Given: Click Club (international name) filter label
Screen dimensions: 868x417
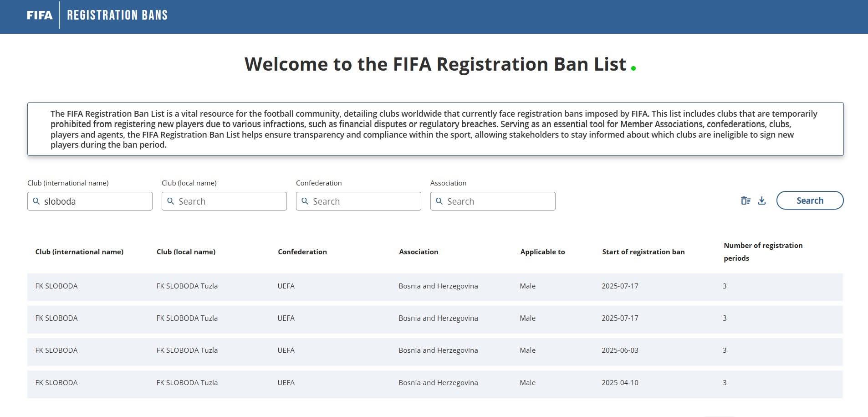Looking at the screenshot, I should point(68,183).
